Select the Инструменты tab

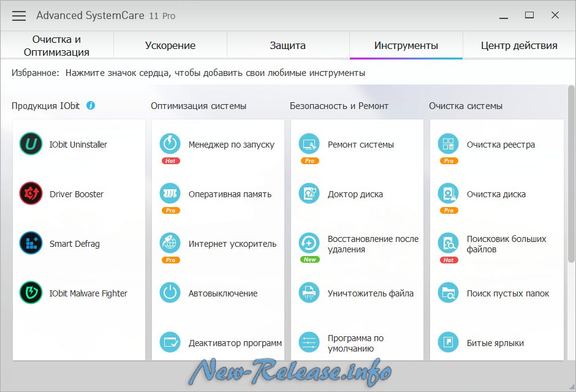406,45
